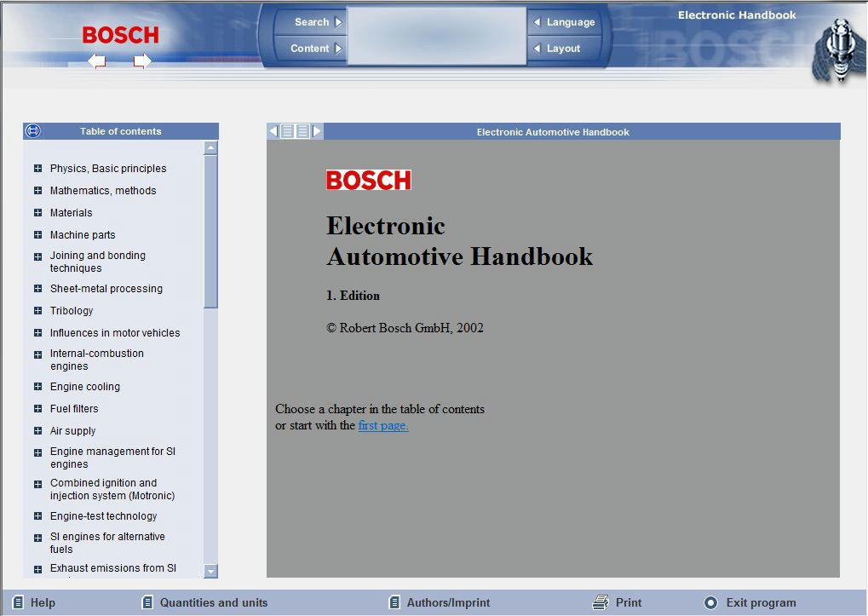This screenshot has height=616, width=868.
Task: Click the printer icon
Action: 601,602
